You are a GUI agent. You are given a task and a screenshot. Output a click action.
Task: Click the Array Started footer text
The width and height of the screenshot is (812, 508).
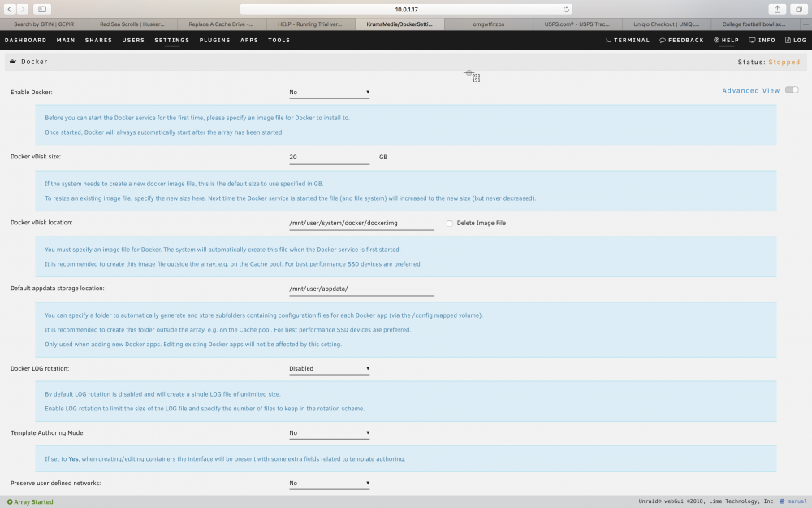click(33, 501)
